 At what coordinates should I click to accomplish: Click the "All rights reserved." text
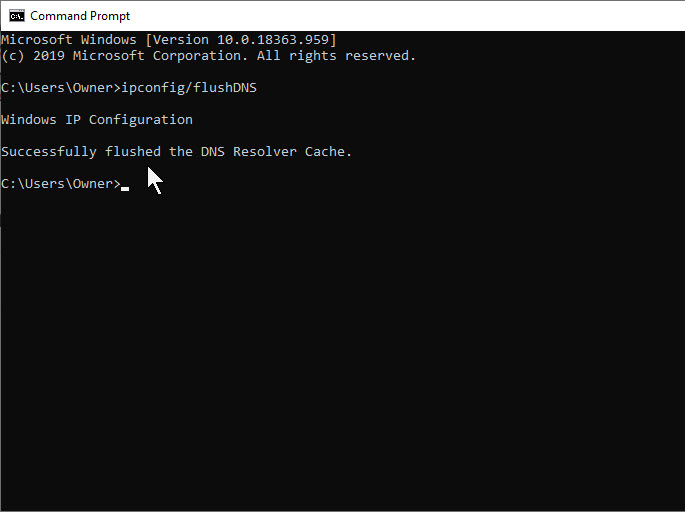pyautogui.click(x=338, y=56)
